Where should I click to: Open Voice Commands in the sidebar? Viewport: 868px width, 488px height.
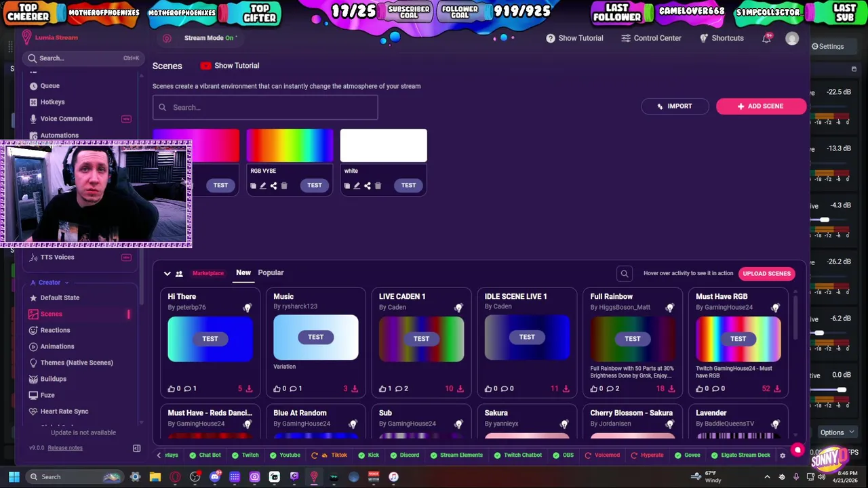(x=66, y=119)
